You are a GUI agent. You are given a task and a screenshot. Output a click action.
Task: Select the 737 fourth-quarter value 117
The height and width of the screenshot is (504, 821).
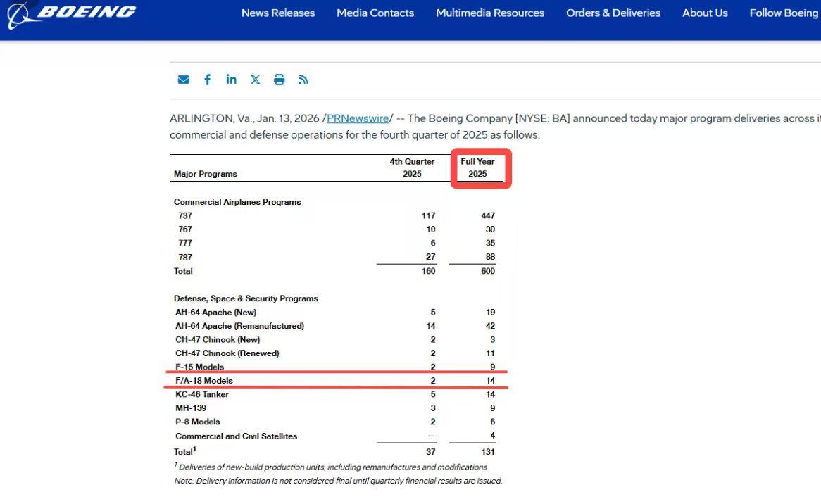pyautogui.click(x=428, y=215)
